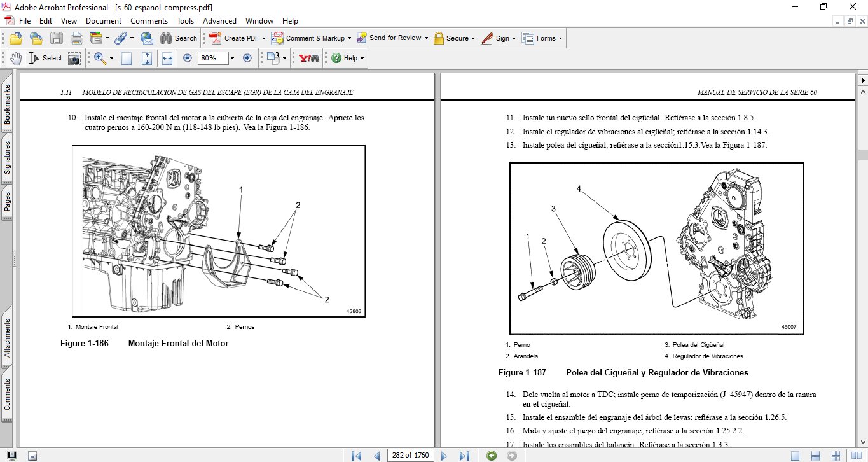
Task: Open the Document menu
Action: (x=104, y=21)
